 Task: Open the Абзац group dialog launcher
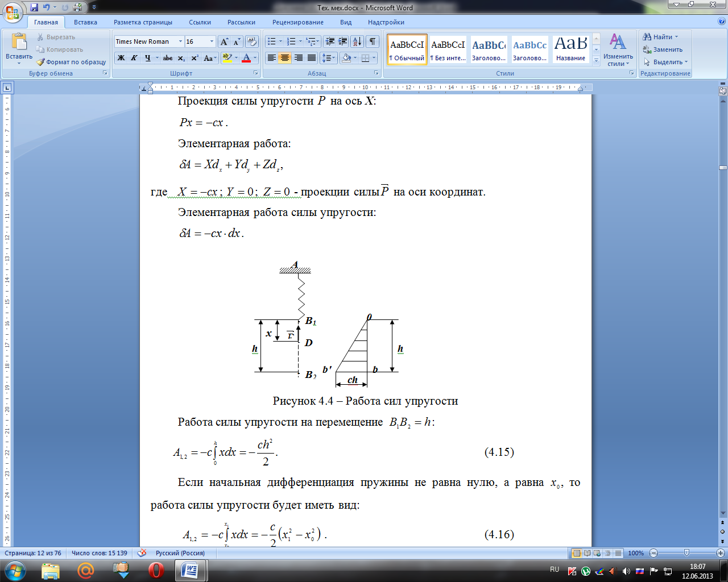click(377, 73)
